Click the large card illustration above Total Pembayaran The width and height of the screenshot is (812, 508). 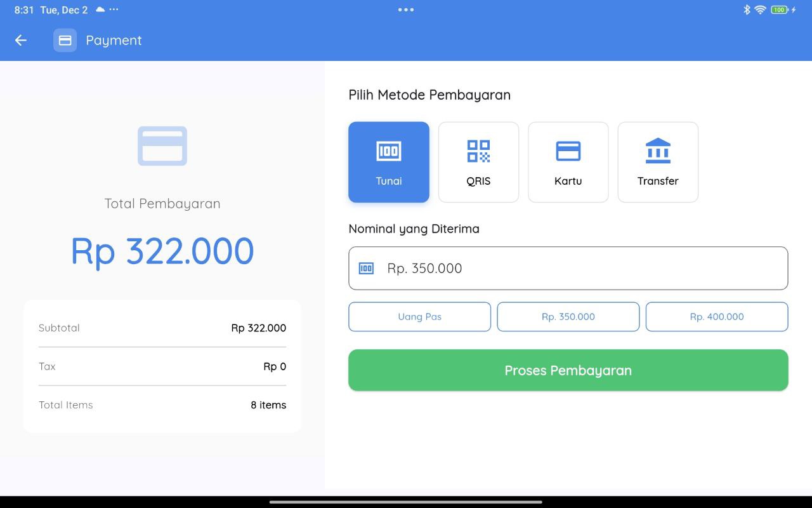click(162, 145)
